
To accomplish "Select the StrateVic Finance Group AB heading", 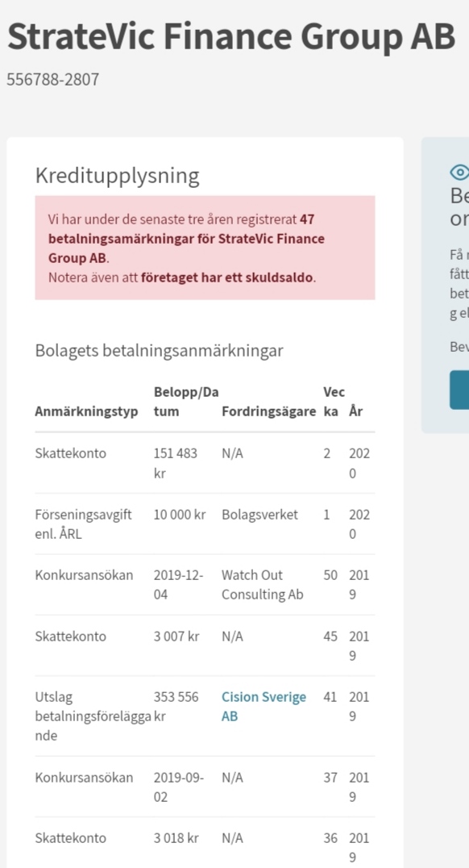I will (231, 36).
